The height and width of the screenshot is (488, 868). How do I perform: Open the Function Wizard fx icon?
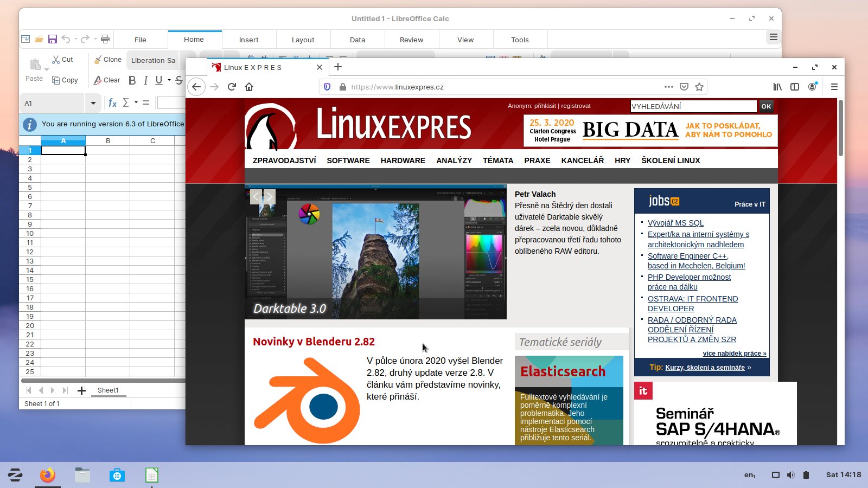112,102
